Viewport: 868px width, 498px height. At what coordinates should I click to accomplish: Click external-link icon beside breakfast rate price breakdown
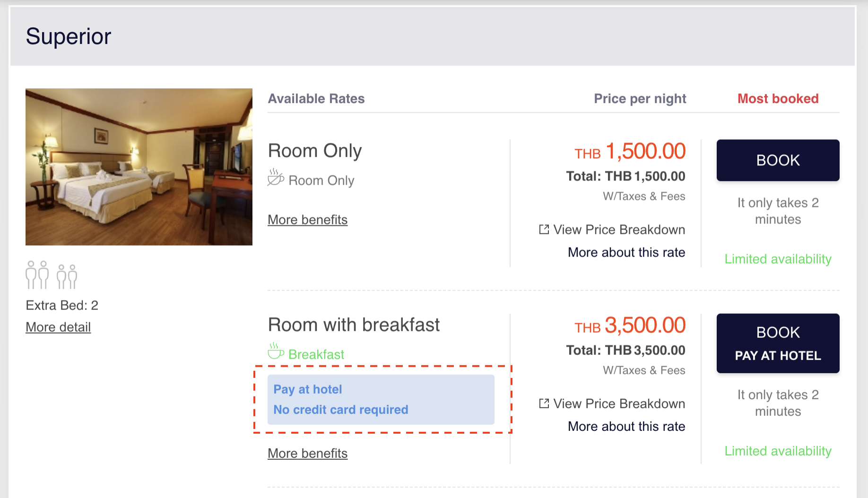pos(544,404)
